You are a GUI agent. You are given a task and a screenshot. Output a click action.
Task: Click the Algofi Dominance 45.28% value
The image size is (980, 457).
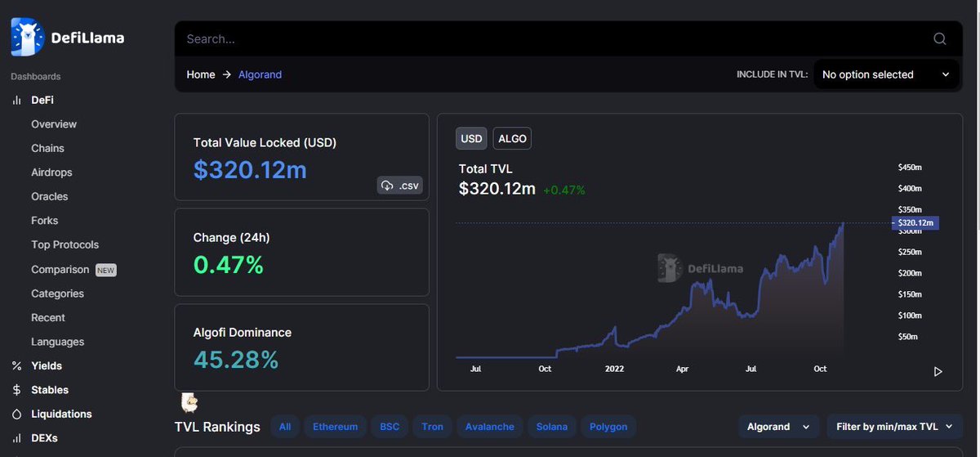[x=236, y=360]
